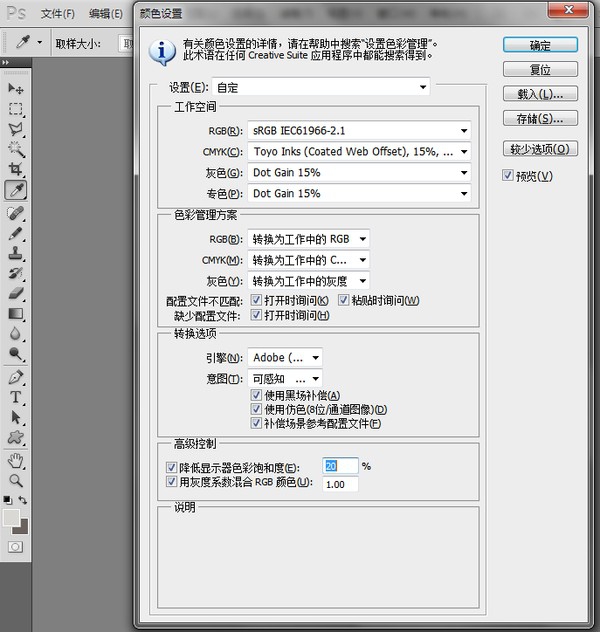Click the foreground color swatch
The image size is (600, 632).
[11, 518]
